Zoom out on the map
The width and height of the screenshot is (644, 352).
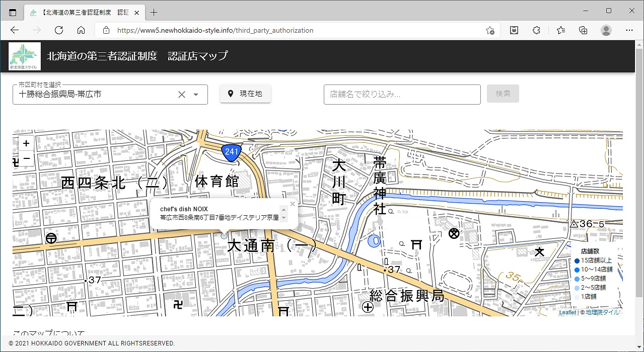pos(26,158)
